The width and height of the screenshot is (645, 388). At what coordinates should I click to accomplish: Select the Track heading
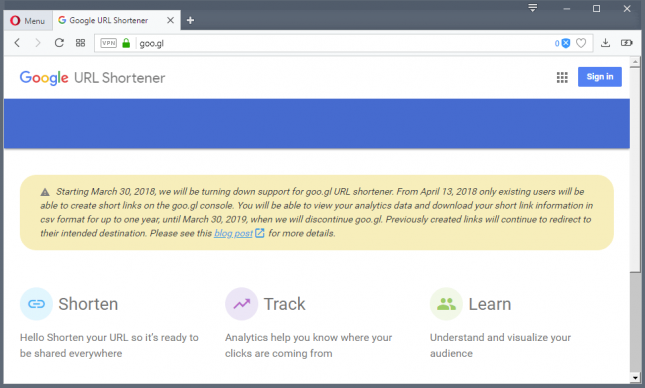click(x=285, y=304)
